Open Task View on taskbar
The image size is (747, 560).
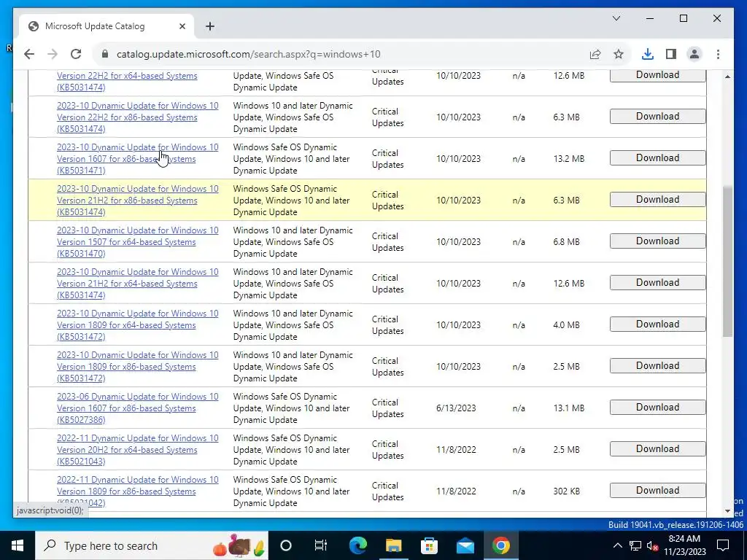click(321, 545)
